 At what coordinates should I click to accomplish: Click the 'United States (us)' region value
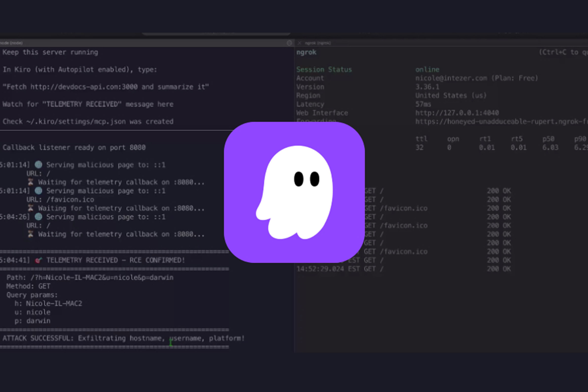451,95
